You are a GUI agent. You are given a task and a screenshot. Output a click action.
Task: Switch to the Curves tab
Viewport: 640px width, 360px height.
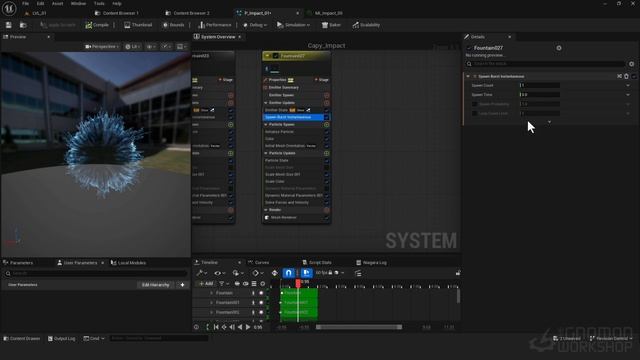point(258,262)
